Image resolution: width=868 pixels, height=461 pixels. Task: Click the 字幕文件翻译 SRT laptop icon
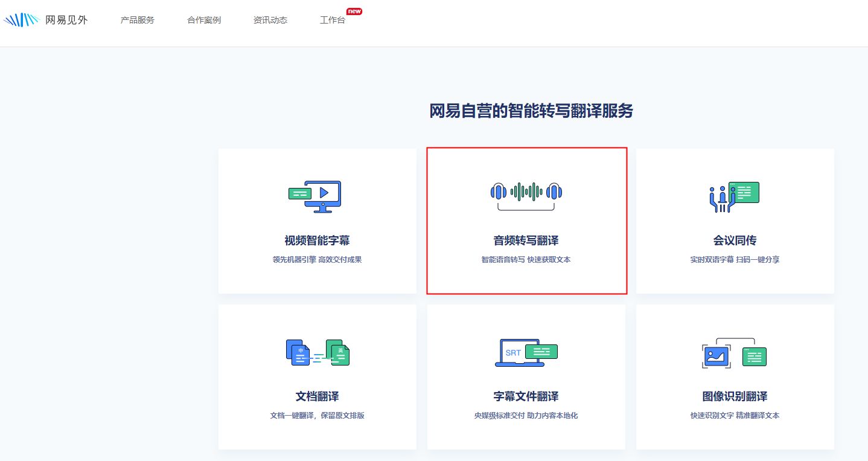(x=526, y=353)
